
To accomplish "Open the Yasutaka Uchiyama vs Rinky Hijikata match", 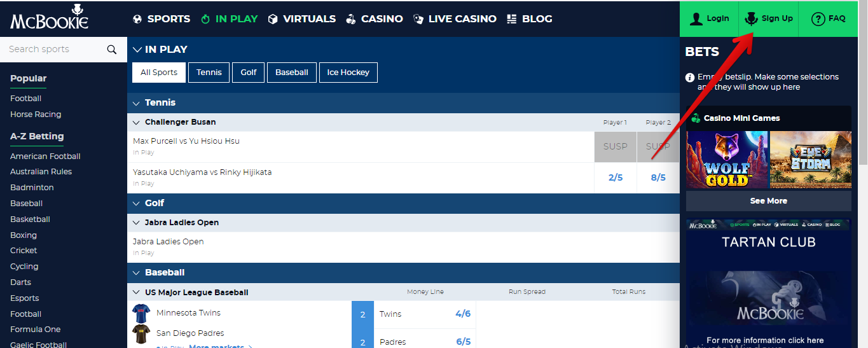I will pyautogui.click(x=202, y=172).
